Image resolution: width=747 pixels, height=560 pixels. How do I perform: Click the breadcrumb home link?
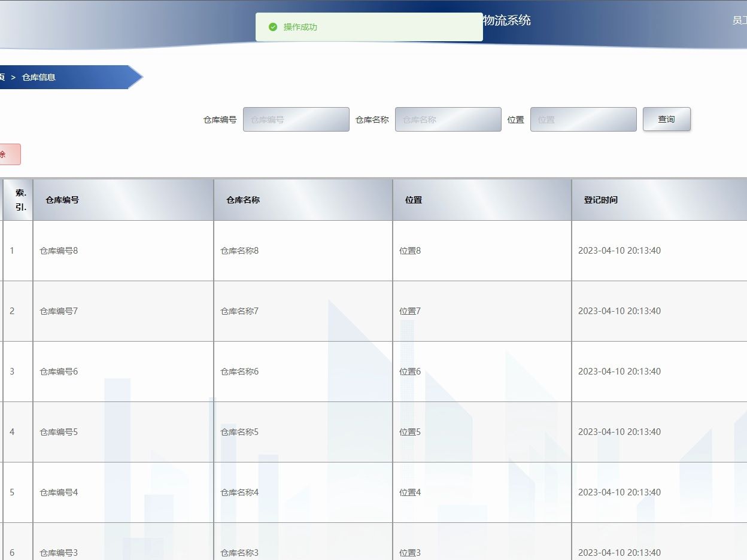2,77
